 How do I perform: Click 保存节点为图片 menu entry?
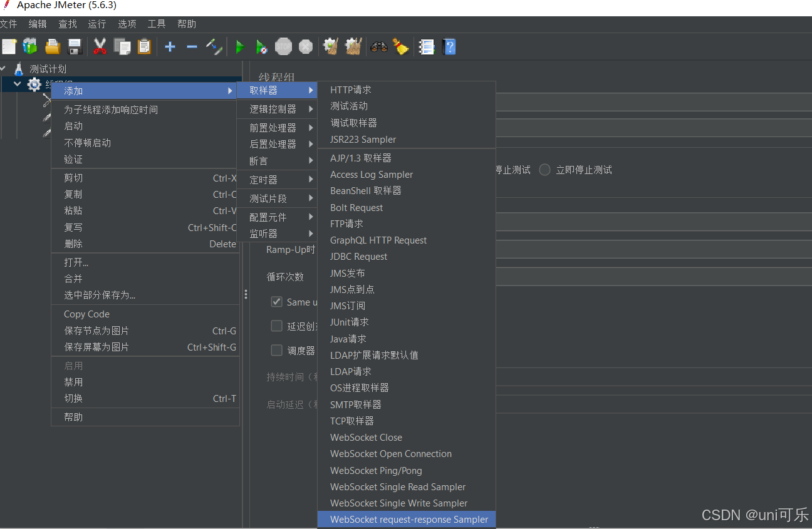tap(145, 331)
